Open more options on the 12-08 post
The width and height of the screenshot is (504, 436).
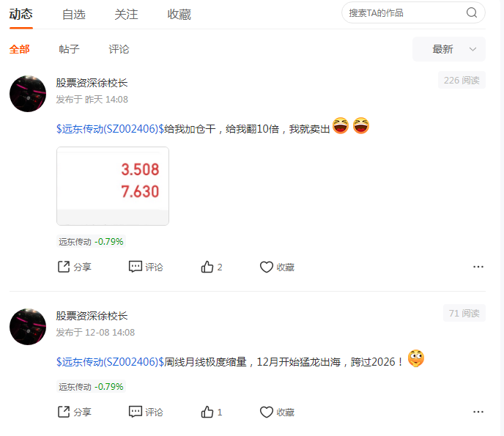[x=478, y=412]
